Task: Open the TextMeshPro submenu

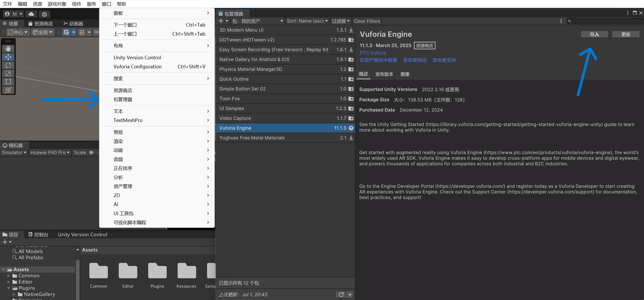Action: [x=157, y=120]
